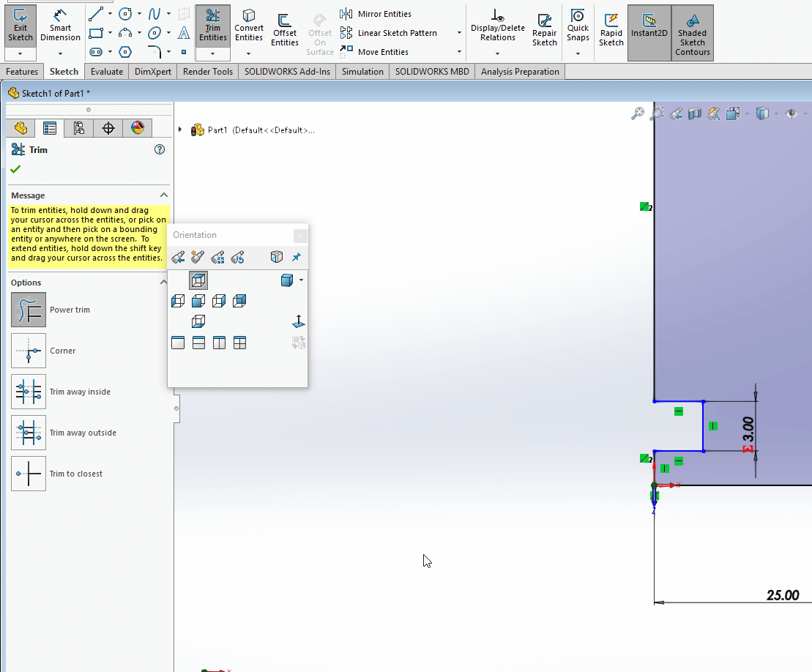Select the Sketch Text tool
This screenshot has height=672, width=812.
tap(183, 33)
